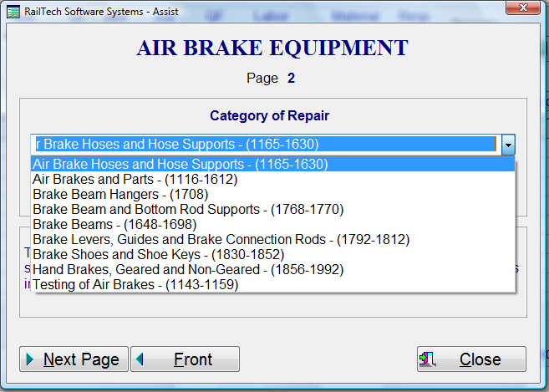The height and width of the screenshot is (392, 549).
Task: Choose Testing of Air Brakes (1143-1159)
Action: (x=135, y=284)
